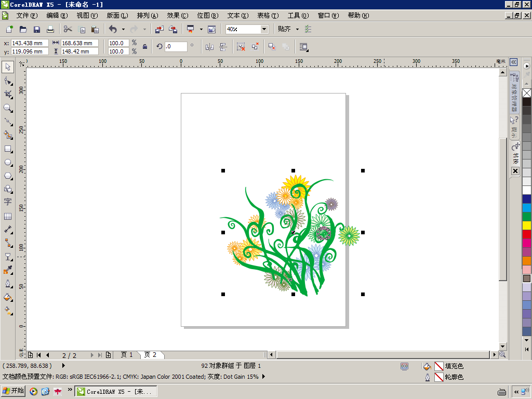This screenshot has width=532, height=399.
Task: Click vertical scrollbar down arrow
Action: (503, 347)
